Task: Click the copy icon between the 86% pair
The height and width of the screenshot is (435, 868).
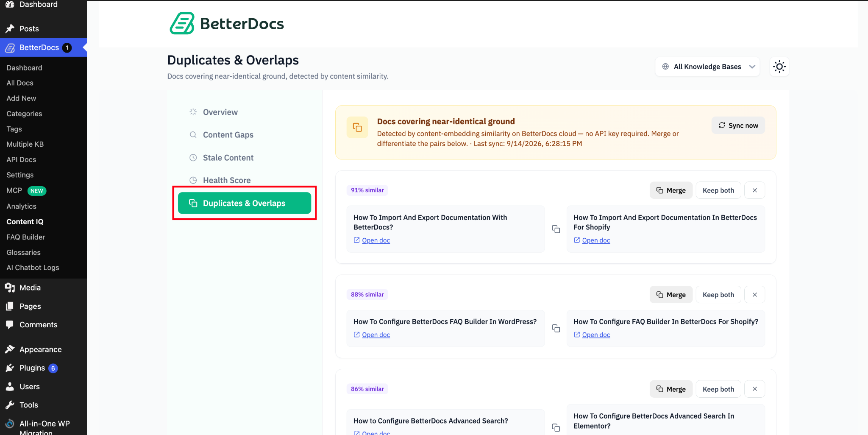Action: [x=556, y=427]
